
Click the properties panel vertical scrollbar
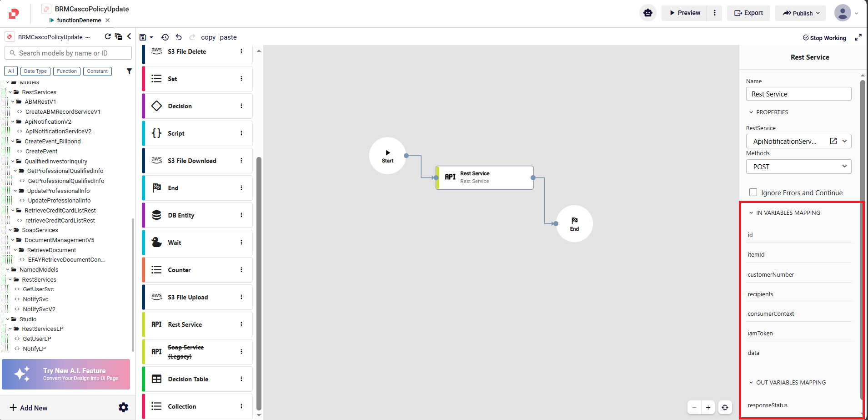point(863,239)
